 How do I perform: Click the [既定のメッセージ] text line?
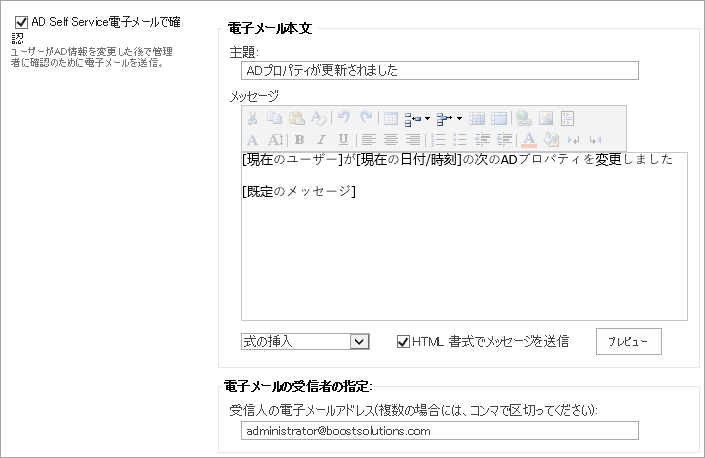(299, 191)
